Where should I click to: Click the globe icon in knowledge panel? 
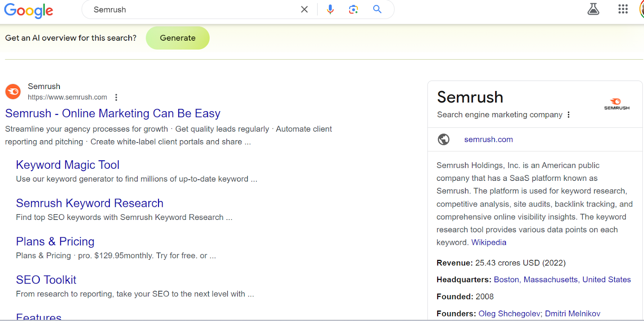click(x=444, y=139)
